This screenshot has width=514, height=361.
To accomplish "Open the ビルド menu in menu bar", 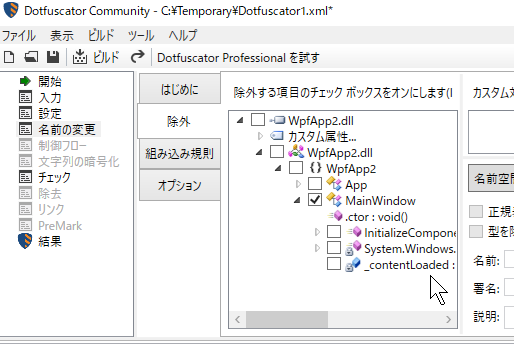I will pos(101,35).
